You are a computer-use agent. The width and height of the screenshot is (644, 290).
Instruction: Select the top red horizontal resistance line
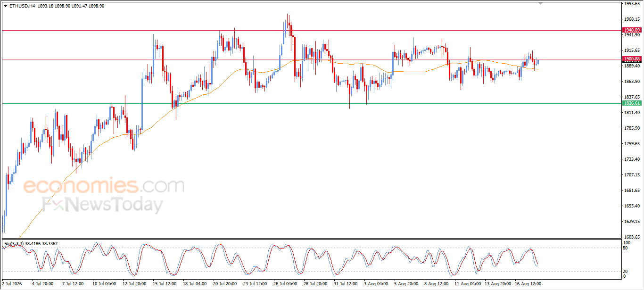(x=311, y=30)
